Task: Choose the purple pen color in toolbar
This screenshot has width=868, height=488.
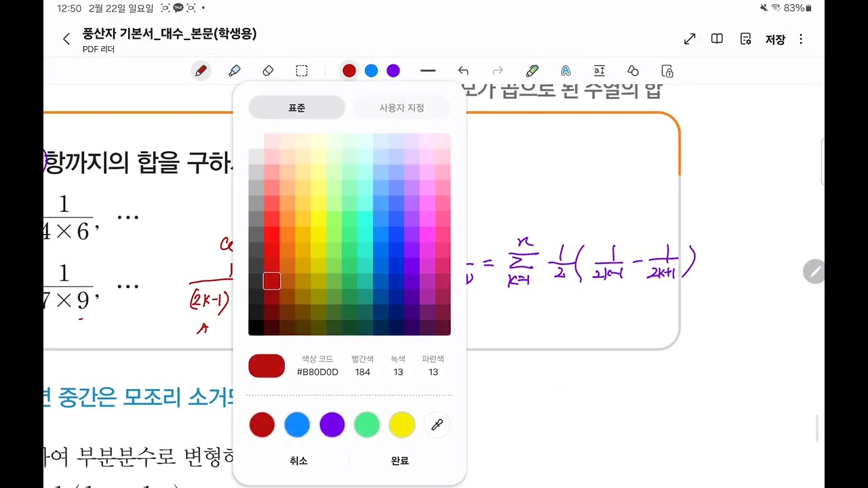Action: click(x=393, y=70)
